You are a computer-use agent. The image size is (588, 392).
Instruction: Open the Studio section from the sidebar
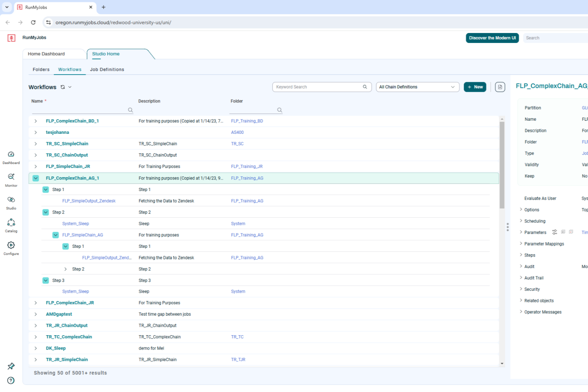pyautogui.click(x=11, y=201)
